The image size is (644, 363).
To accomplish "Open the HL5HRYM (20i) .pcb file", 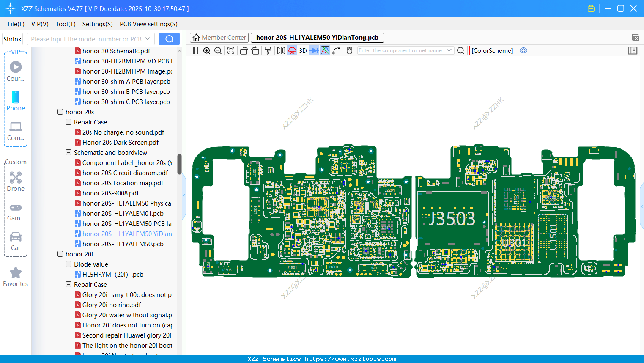I will pos(112,275).
